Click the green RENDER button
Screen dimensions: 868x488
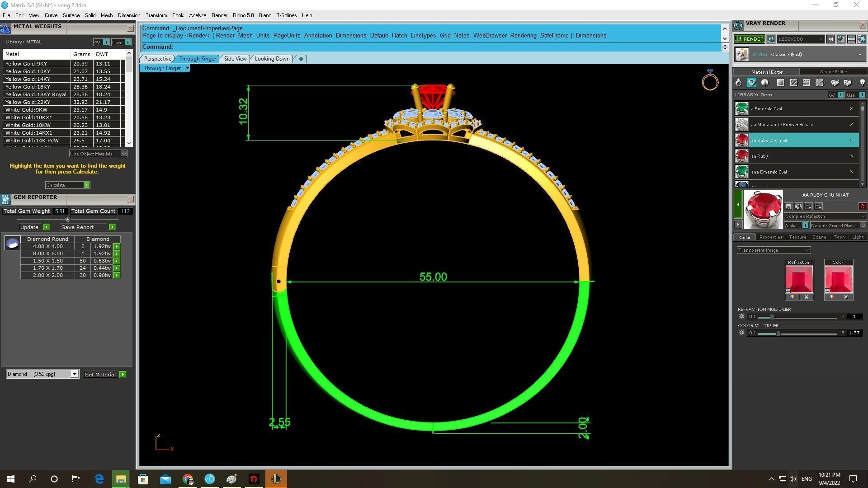[750, 39]
